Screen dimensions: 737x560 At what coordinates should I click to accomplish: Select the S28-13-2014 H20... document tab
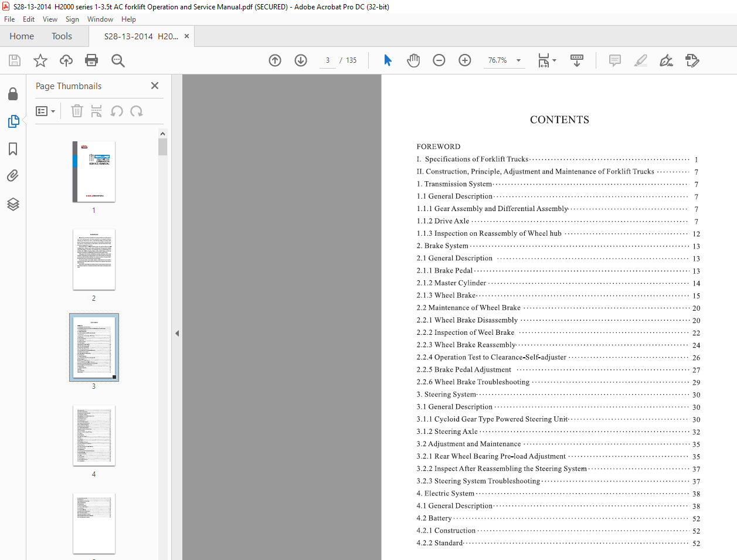click(141, 36)
